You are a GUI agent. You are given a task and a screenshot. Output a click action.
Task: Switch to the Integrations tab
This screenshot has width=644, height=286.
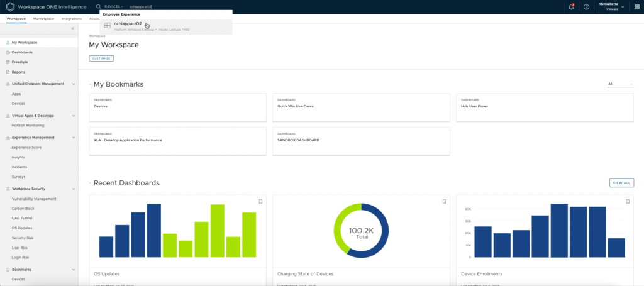click(72, 19)
